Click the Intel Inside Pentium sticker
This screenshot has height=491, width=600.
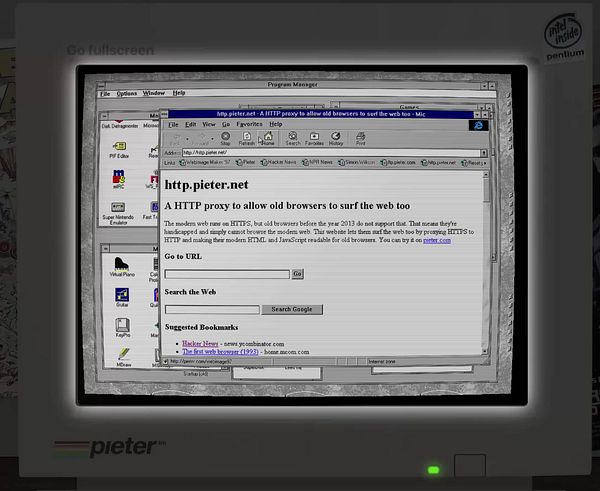click(x=564, y=37)
